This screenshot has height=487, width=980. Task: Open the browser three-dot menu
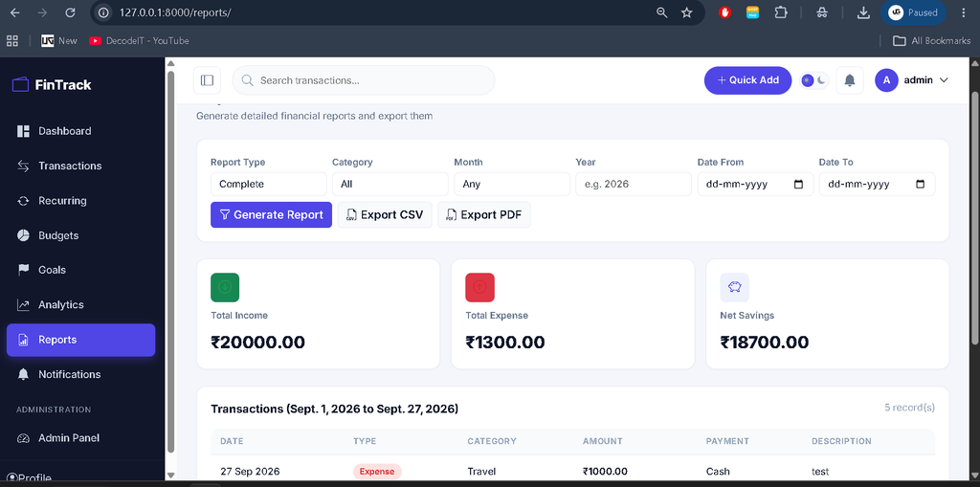click(x=963, y=12)
